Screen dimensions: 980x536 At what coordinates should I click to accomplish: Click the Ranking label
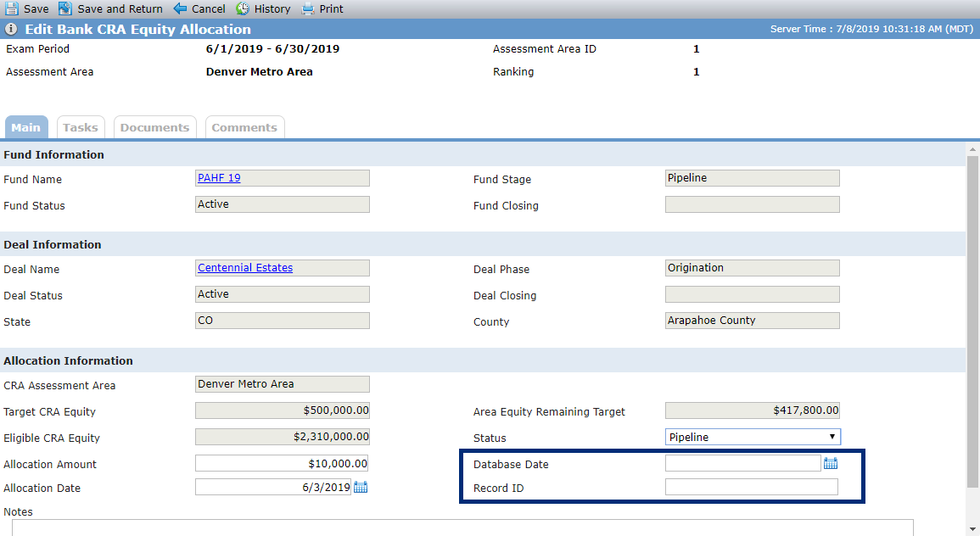513,72
